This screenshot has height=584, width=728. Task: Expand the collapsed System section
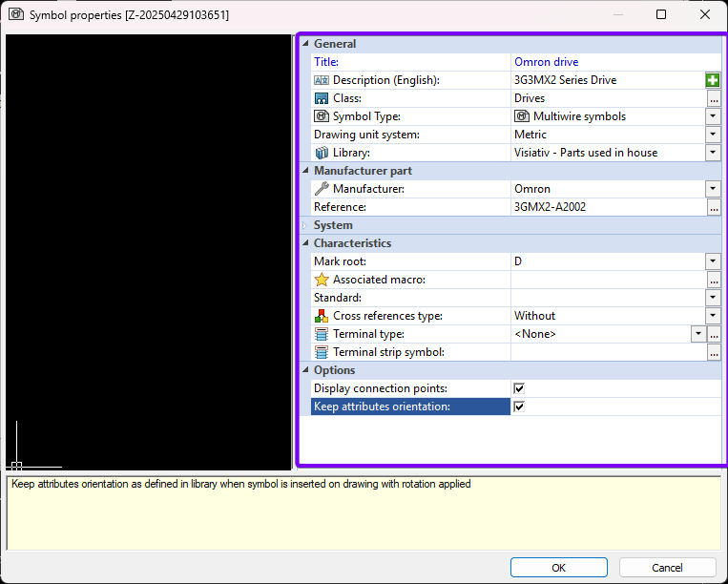305,225
